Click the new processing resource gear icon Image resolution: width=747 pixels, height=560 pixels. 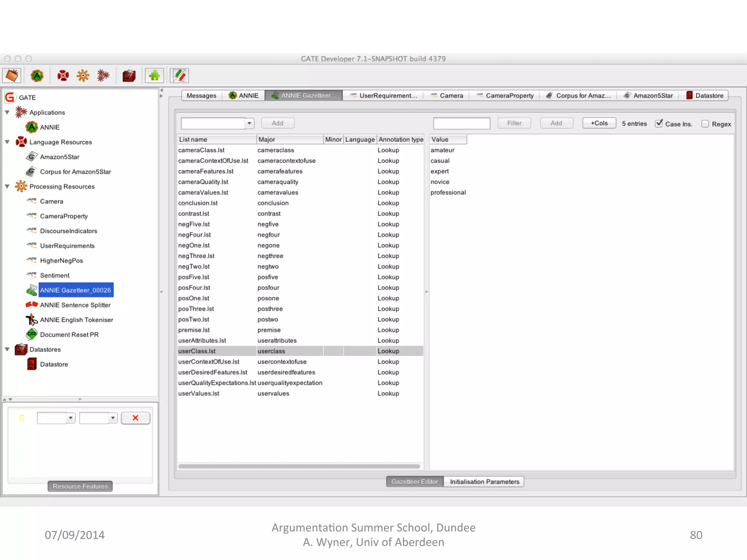(x=83, y=75)
